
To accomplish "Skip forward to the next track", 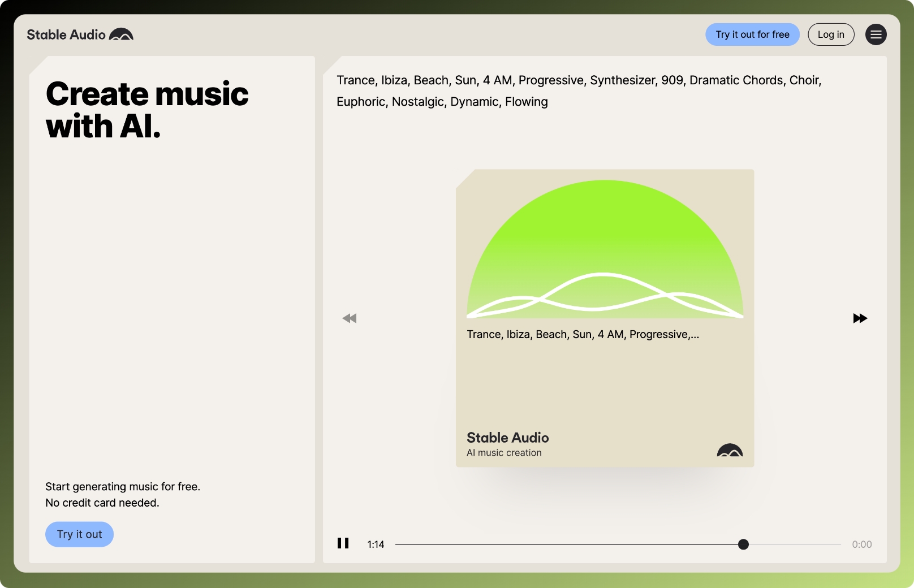I will [x=860, y=318].
